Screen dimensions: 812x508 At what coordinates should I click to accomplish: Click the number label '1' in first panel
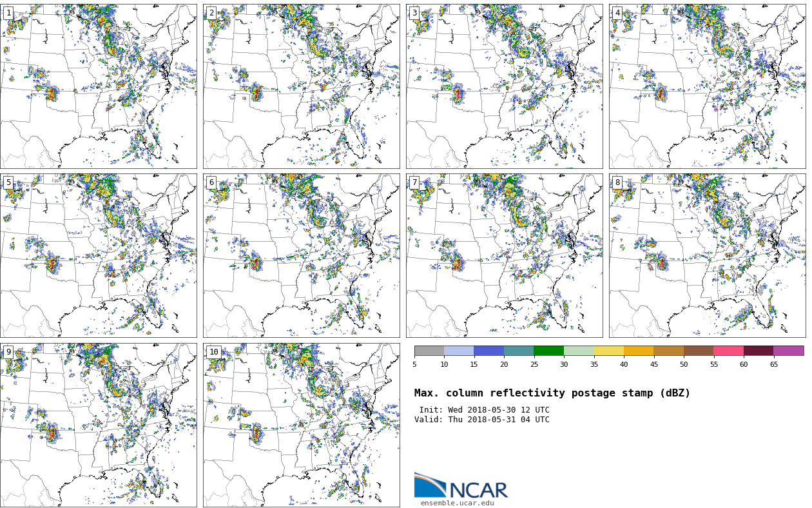(x=8, y=13)
